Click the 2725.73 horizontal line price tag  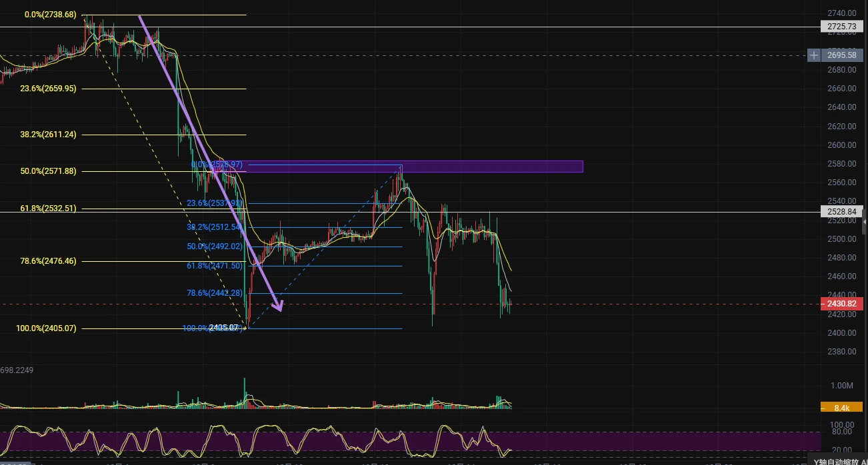tap(841, 27)
